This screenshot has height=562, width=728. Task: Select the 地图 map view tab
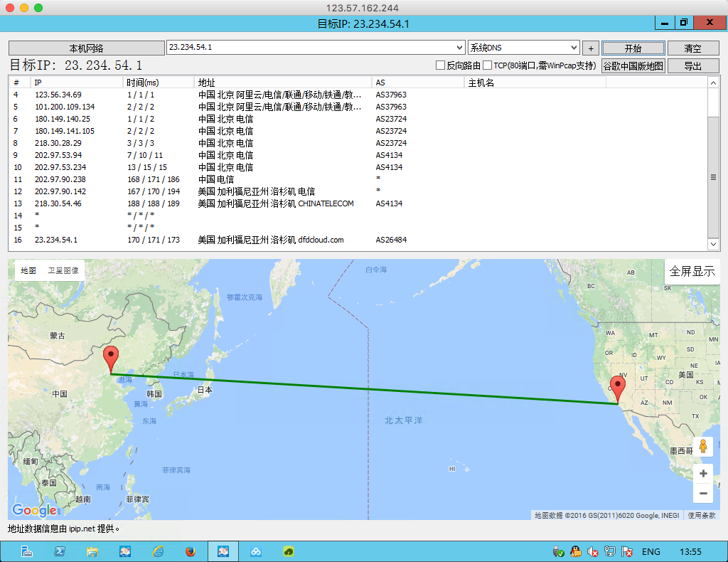click(x=28, y=270)
